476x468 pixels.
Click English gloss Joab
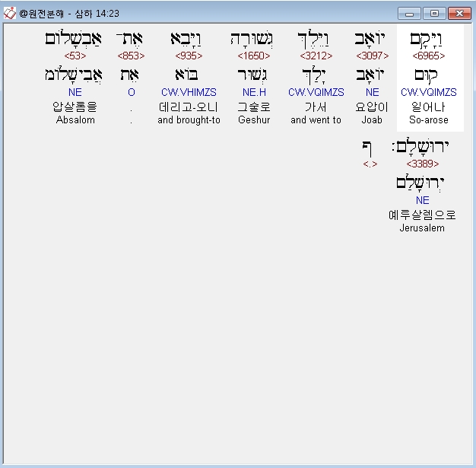click(x=372, y=119)
